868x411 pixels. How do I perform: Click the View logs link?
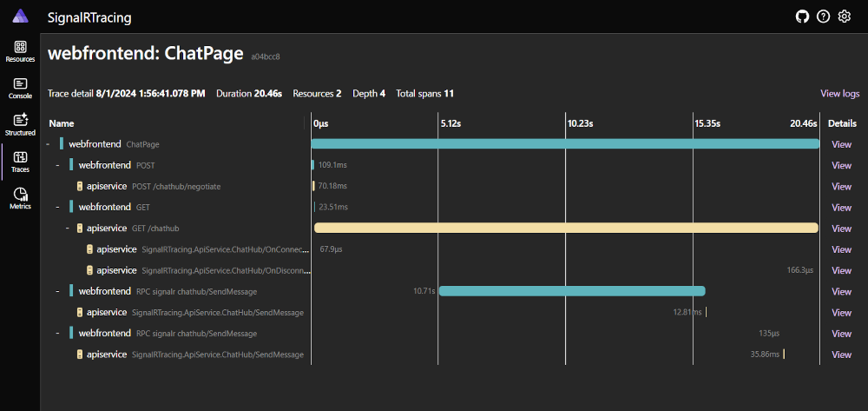[x=839, y=94]
